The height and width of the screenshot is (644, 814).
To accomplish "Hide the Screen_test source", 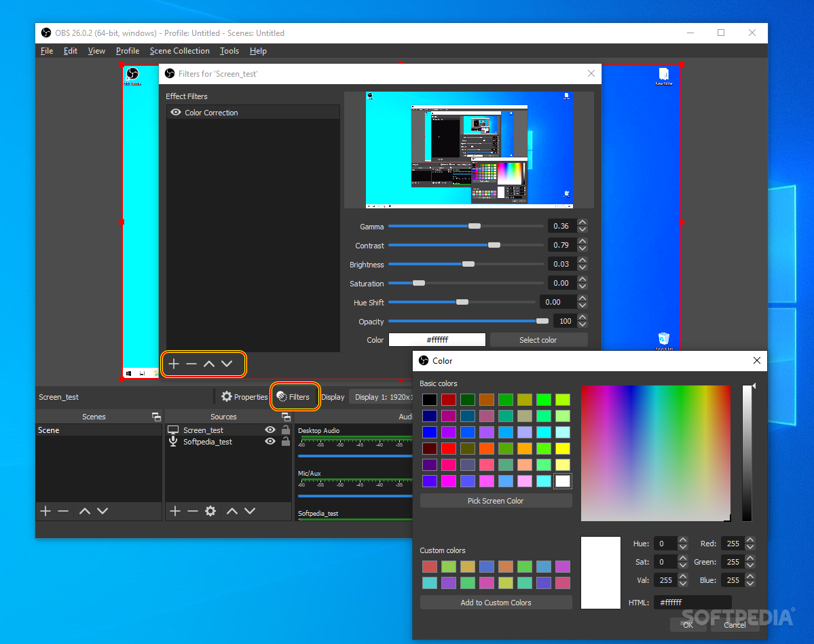I will [270, 430].
